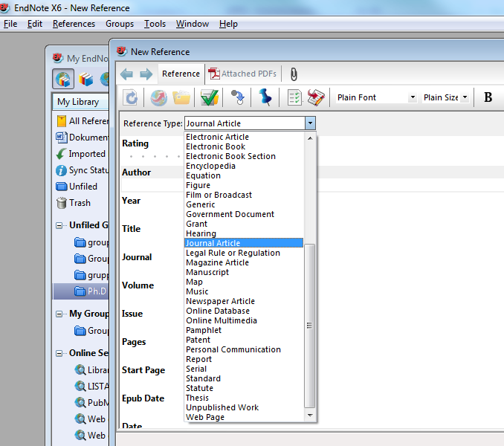
Task: Click the Rating dots field
Action: pos(155,157)
